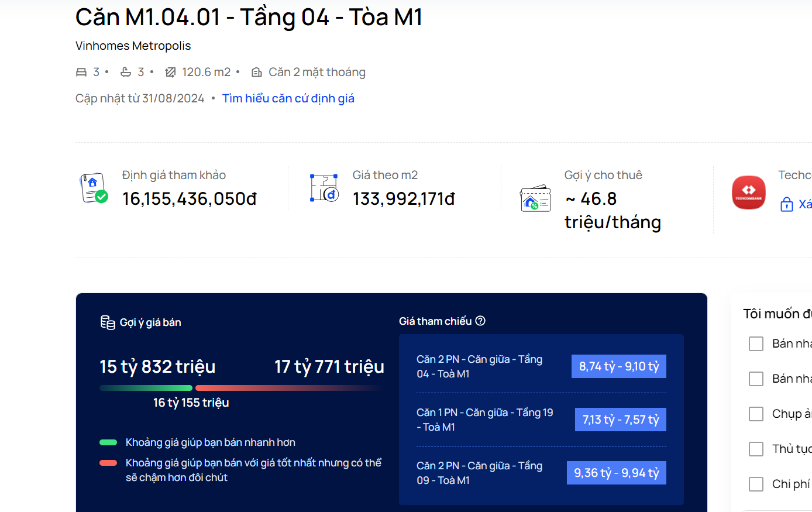
Task: Click the 16,155,436,050đ valuation amount
Action: (x=190, y=199)
